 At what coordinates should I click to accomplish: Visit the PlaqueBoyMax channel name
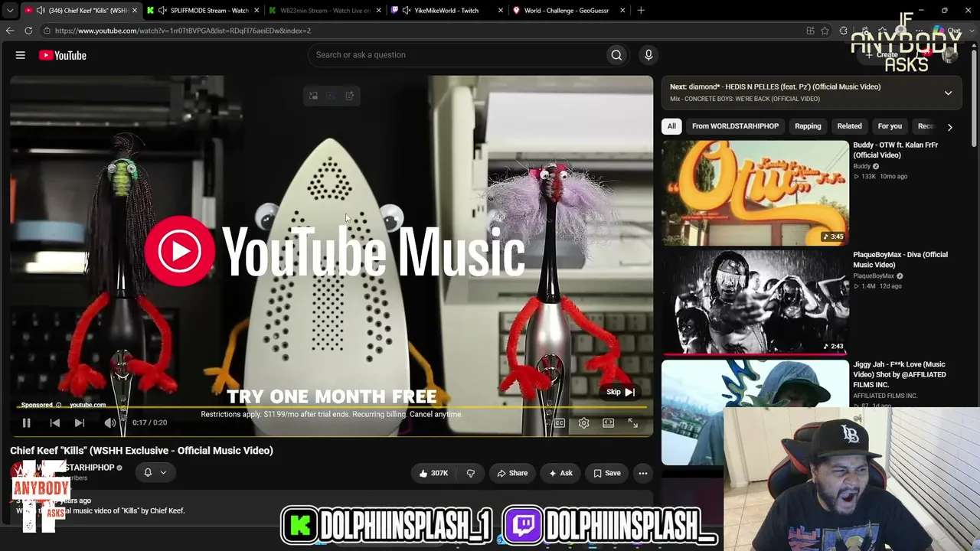[874, 276]
